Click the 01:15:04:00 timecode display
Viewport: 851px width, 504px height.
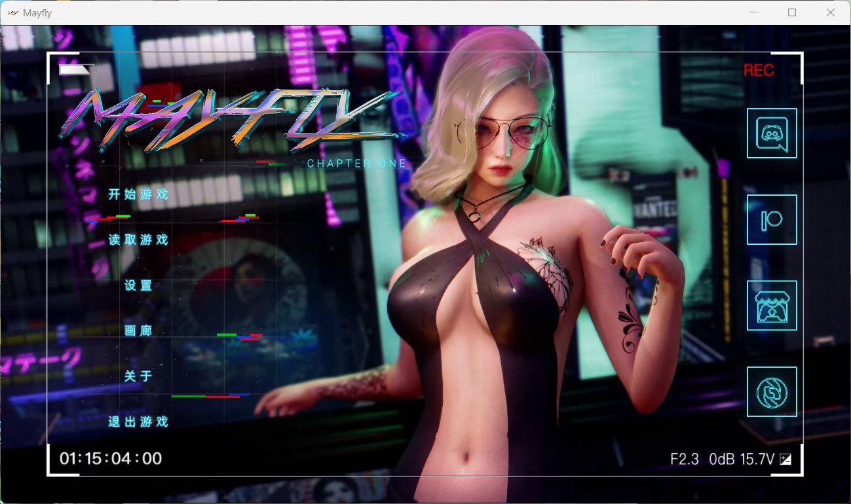click(x=109, y=458)
